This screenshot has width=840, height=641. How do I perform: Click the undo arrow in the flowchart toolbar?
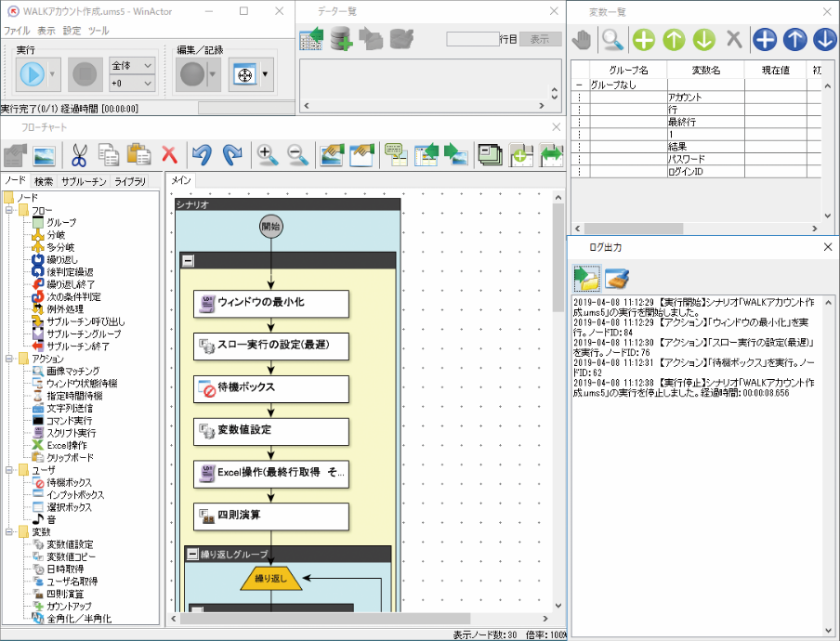point(202,155)
